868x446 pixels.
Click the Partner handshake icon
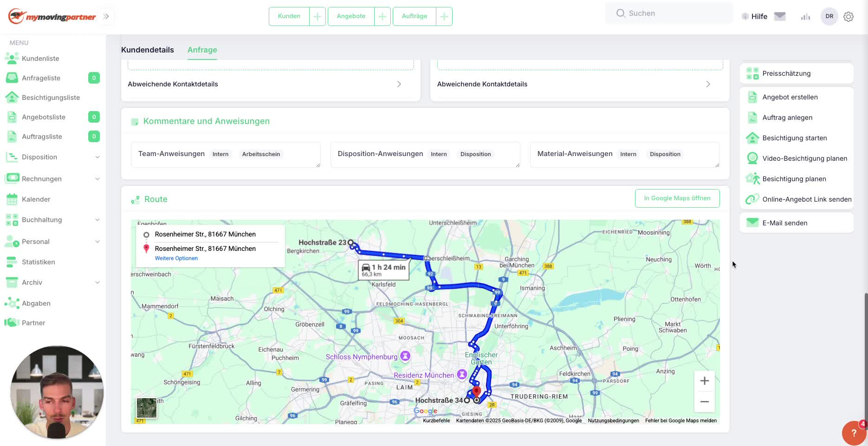coord(12,322)
